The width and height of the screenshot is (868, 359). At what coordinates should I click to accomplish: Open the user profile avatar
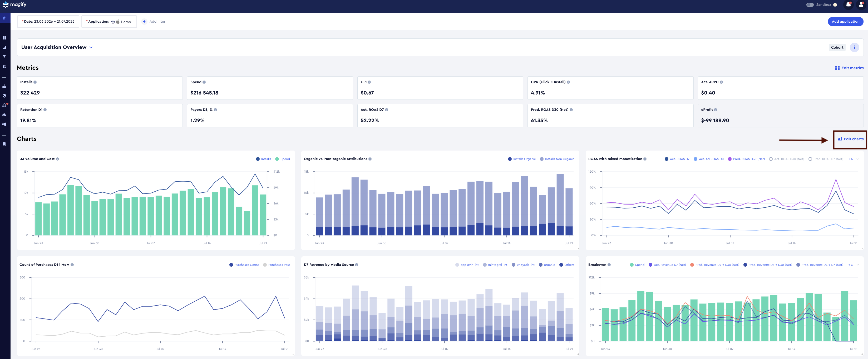[x=861, y=5]
